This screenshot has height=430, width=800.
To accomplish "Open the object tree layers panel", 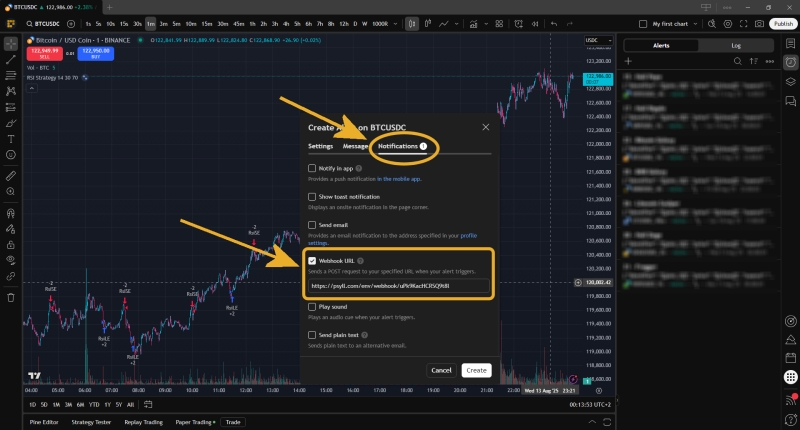I will point(790,82).
